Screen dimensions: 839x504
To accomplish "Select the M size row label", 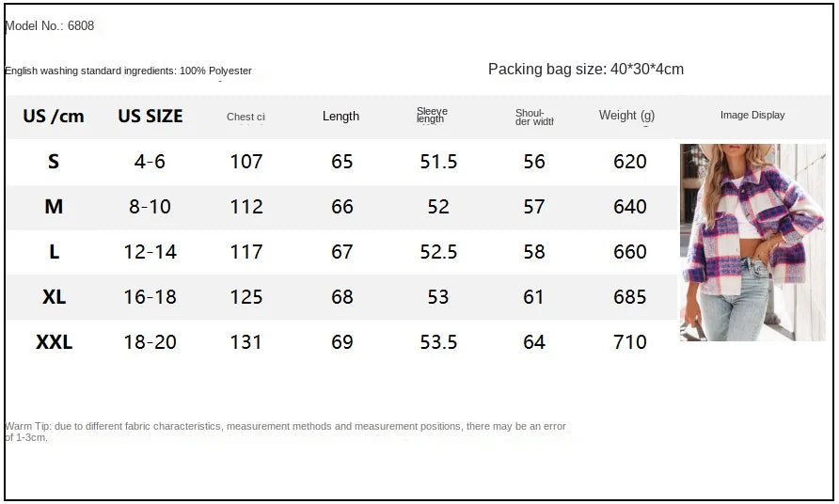I will [54, 207].
